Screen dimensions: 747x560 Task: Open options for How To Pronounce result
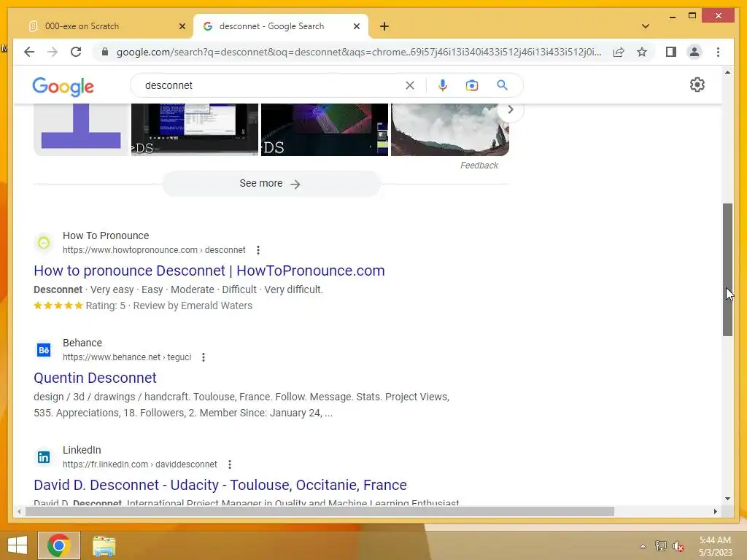coord(258,250)
